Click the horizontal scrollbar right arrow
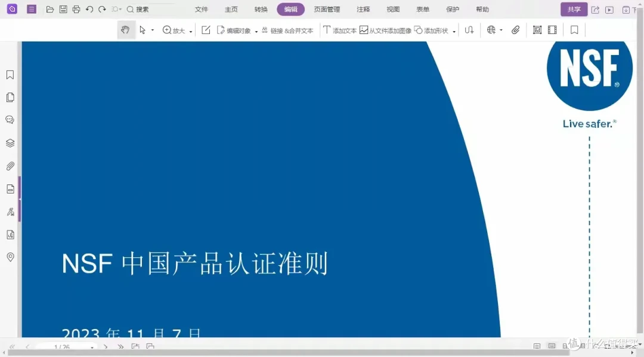 tap(632, 353)
